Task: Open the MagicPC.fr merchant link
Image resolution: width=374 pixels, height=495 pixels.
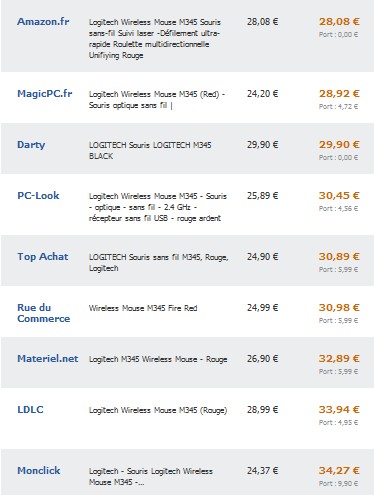Action: pyautogui.click(x=45, y=94)
